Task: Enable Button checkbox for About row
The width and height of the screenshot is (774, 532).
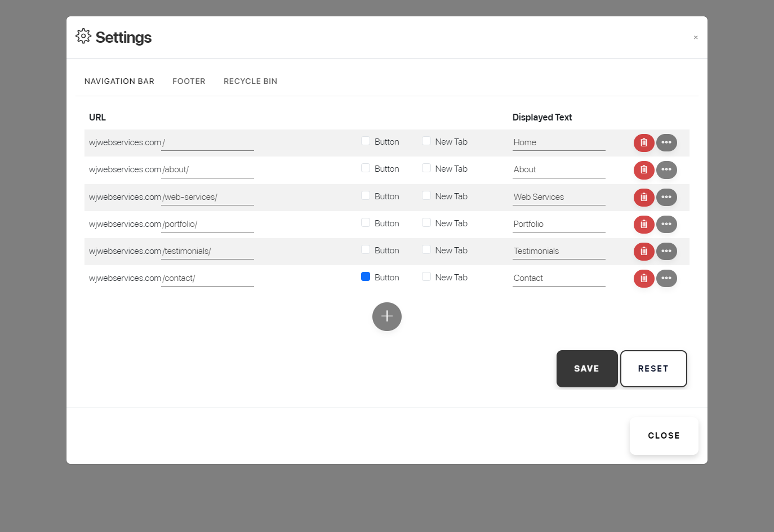Action: (366, 168)
